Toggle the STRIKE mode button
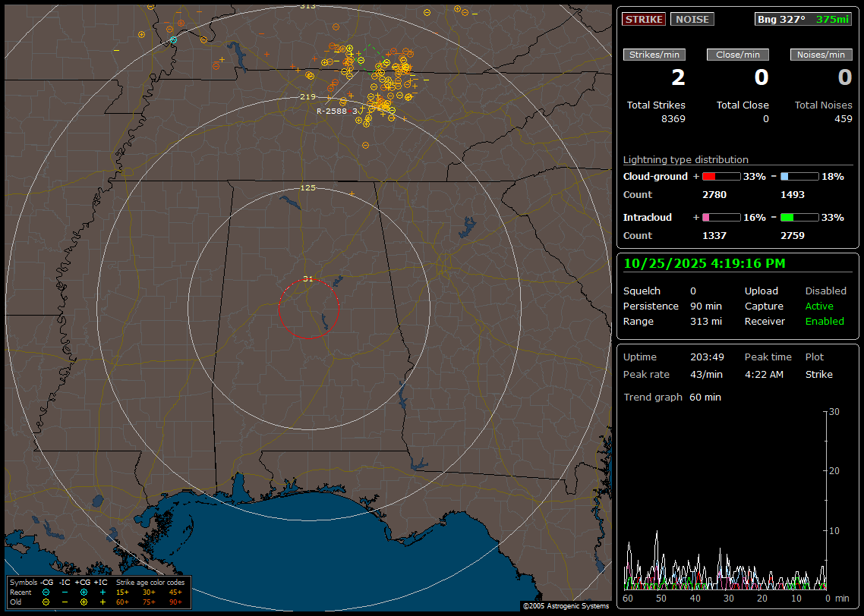Image resolution: width=864 pixels, height=616 pixels. click(x=644, y=19)
